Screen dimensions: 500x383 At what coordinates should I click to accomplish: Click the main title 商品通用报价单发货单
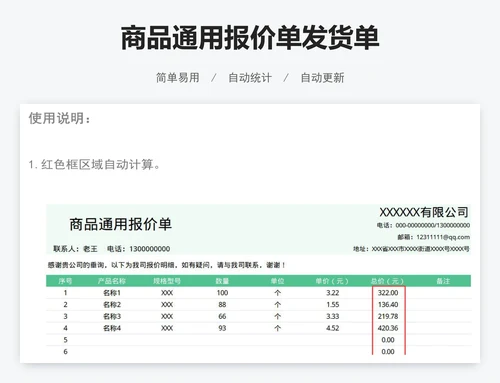pyautogui.click(x=250, y=38)
